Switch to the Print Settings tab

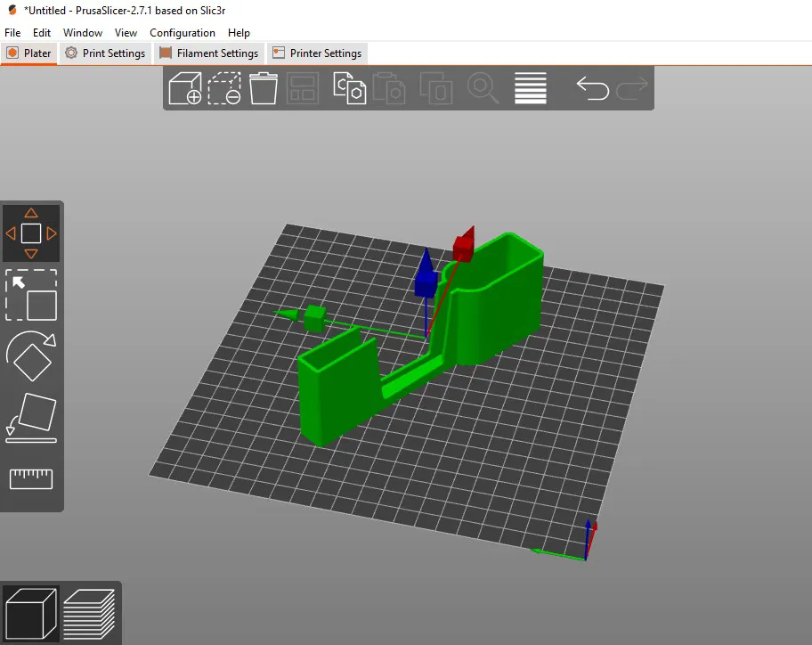click(x=106, y=53)
